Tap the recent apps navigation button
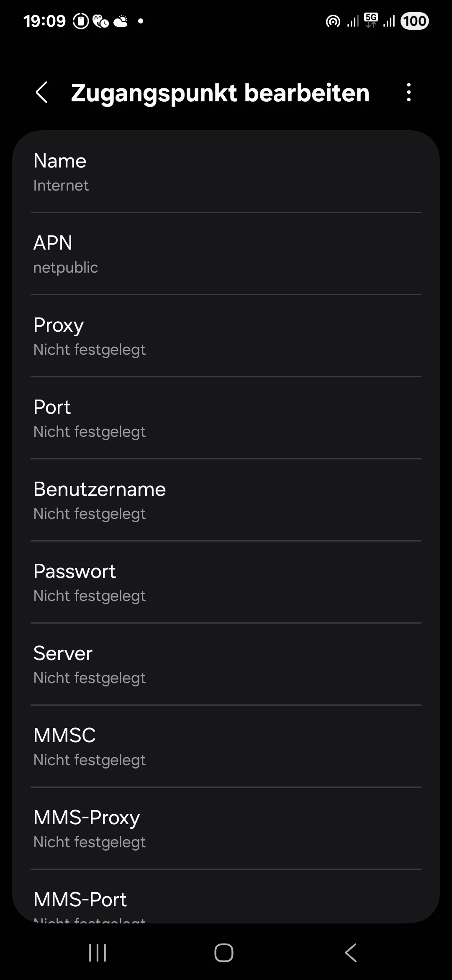This screenshot has width=452, height=980. point(98,953)
